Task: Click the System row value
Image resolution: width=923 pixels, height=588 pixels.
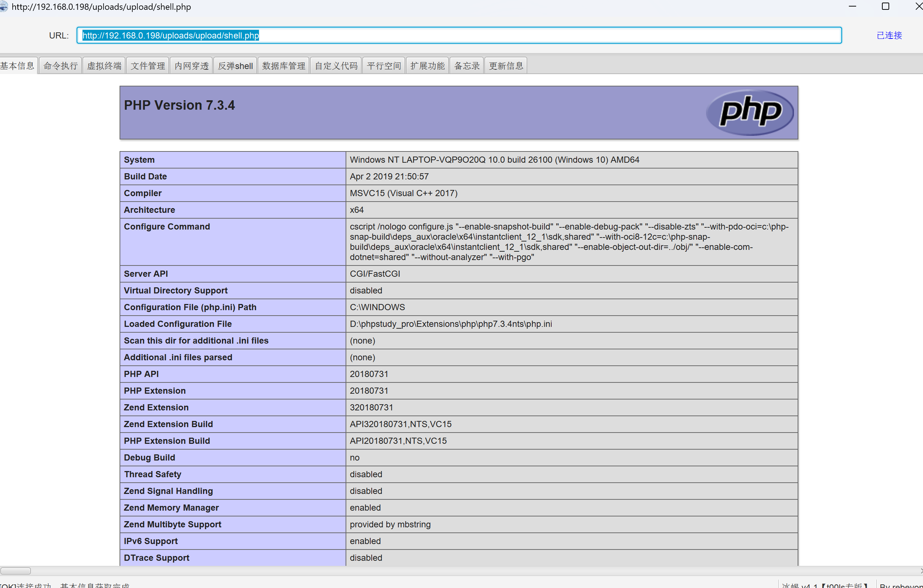Action: click(x=495, y=160)
